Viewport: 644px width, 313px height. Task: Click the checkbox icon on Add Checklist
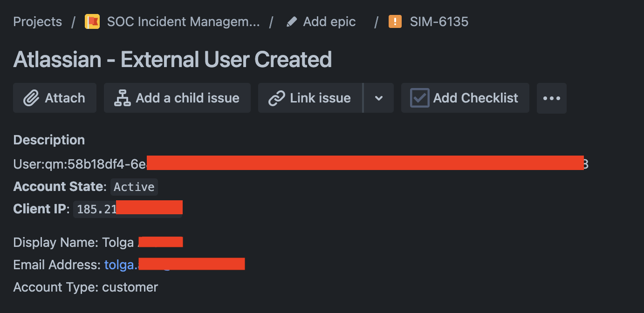point(419,98)
